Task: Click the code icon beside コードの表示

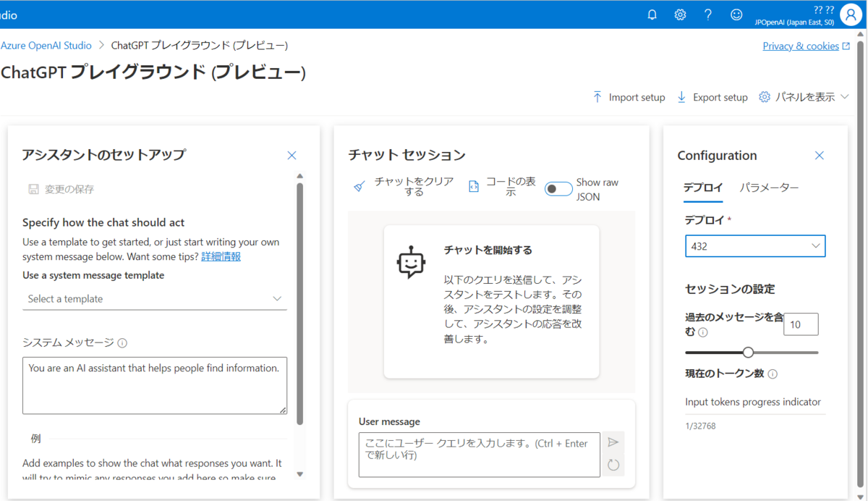Action: coord(474,187)
